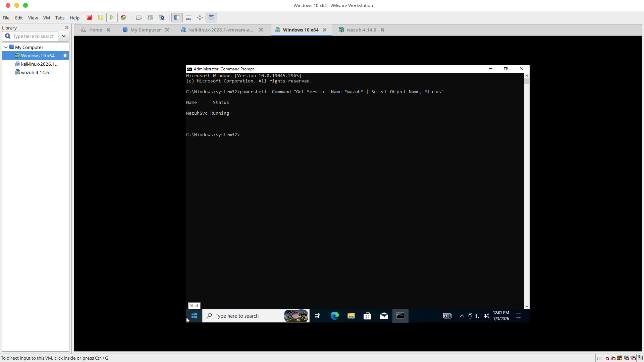Viewport: 644px width, 362px height.
Task: Open Mail app from guest taskbar
Action: tap(384, 316)
